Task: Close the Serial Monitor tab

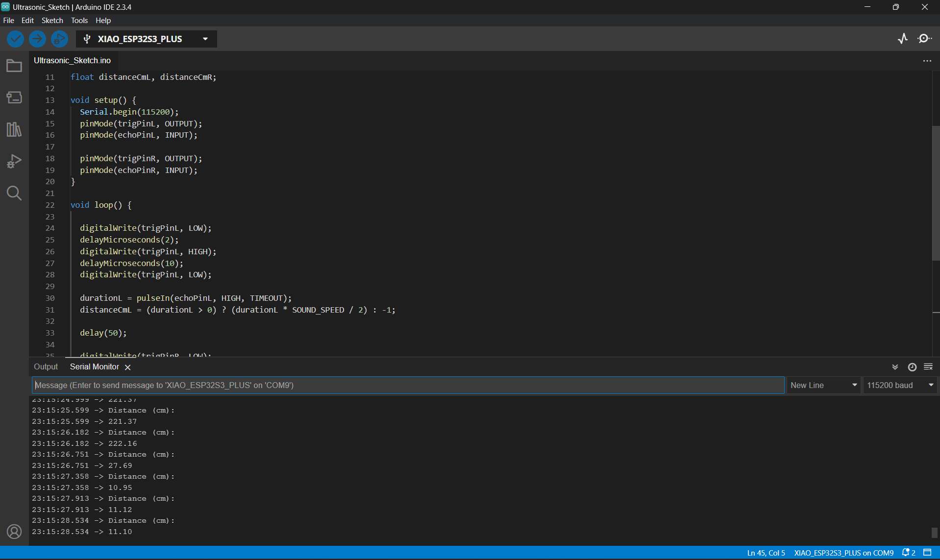Action: pyautogui.click(x=127, y=366)
